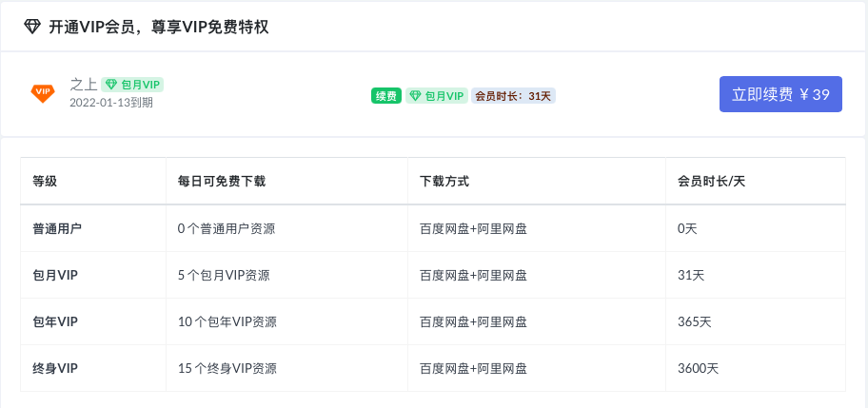Click the 普通用户 row label

point(57,228)
